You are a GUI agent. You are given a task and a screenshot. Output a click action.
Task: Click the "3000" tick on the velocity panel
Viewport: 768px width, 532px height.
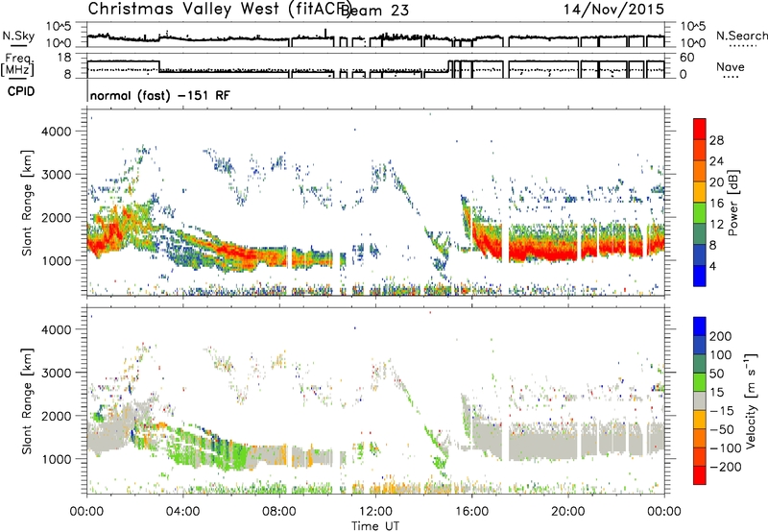tap(56, 373)
